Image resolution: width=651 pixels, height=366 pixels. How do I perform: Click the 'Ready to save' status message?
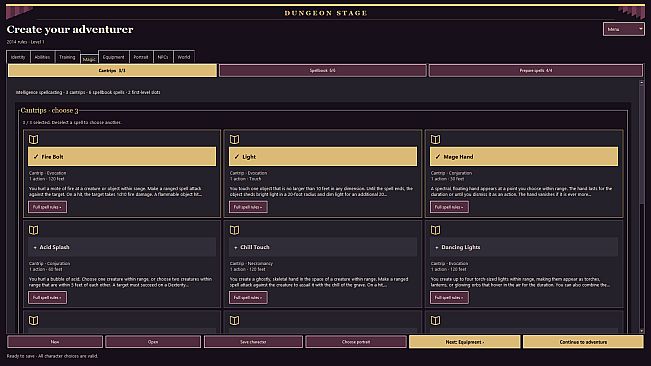[x=52, y=356]
